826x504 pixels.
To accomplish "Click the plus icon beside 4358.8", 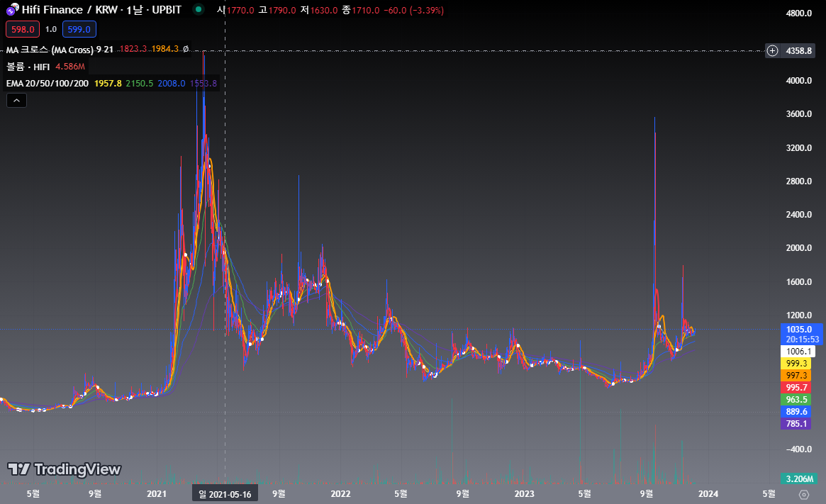I will (x=772, y=50).
